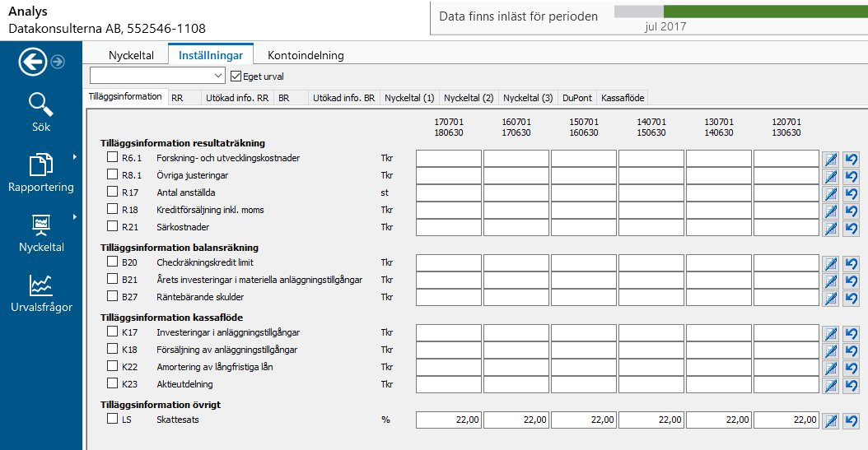Edit row R8.1 Övriga justeringar with the pencil

point(830,176)
